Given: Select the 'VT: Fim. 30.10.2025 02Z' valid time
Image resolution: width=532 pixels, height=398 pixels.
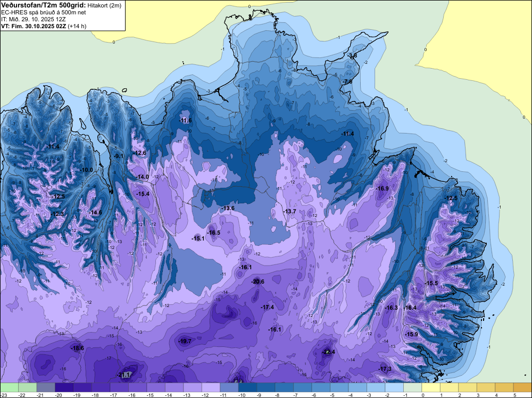Looking at the screenshot, I should (34, 26).
